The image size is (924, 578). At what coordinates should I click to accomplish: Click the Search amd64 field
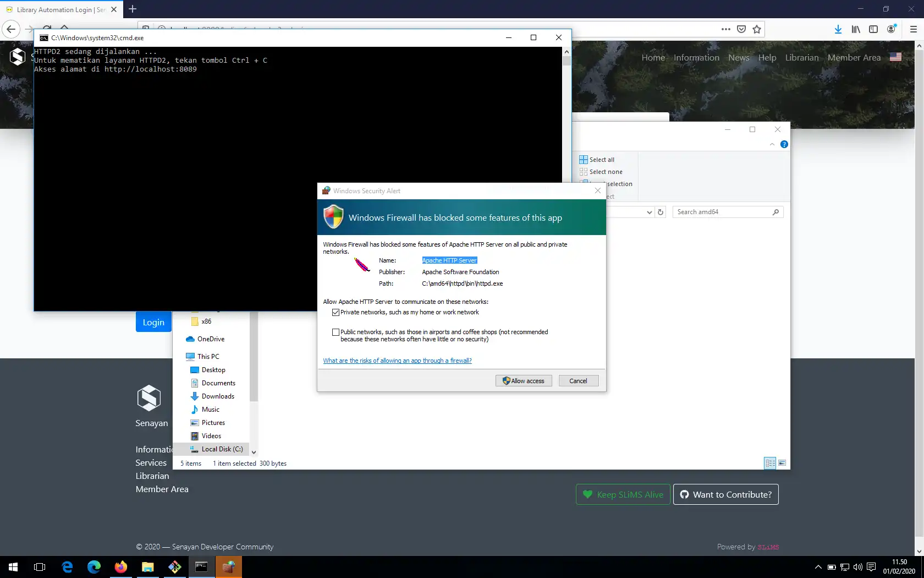pos(728,212)
